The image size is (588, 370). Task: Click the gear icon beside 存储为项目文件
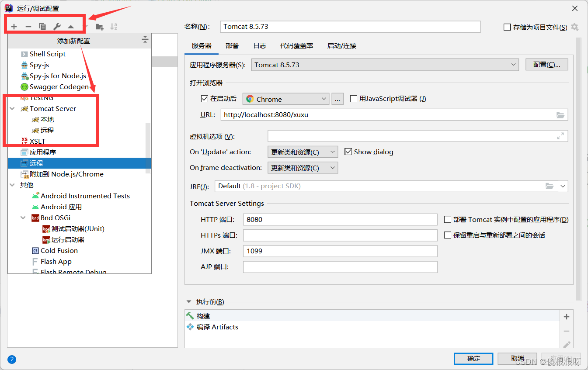pyautogui.click(x=574, y=27)
